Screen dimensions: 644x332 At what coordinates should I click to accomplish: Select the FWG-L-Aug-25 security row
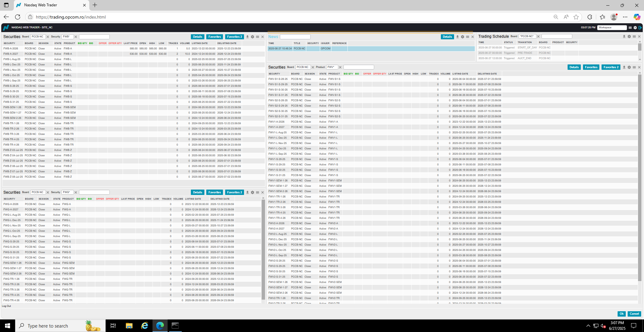(132, 215)
